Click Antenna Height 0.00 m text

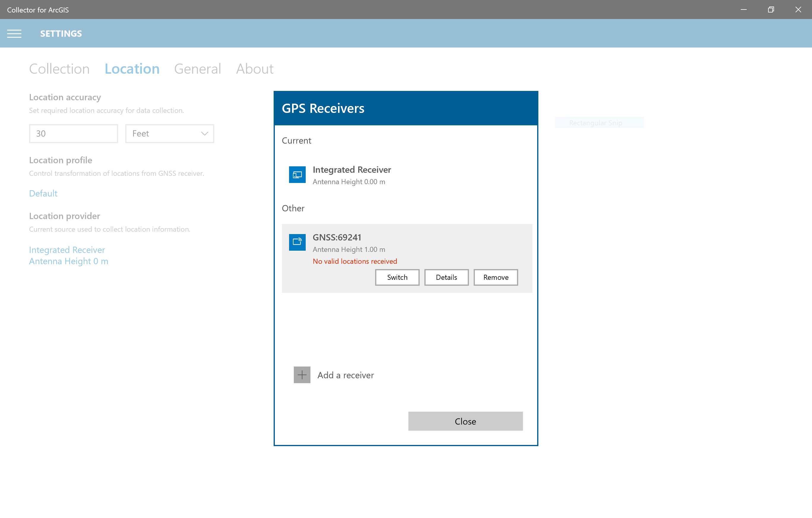point(349,182)
